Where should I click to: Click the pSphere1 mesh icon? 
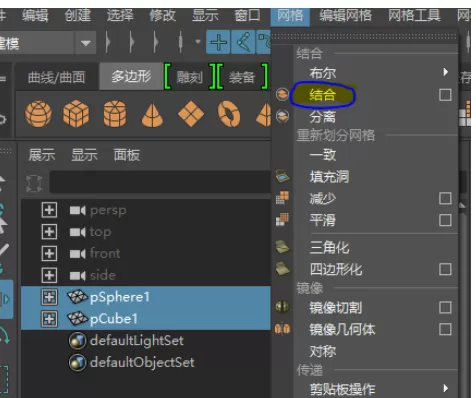[77, 297]
